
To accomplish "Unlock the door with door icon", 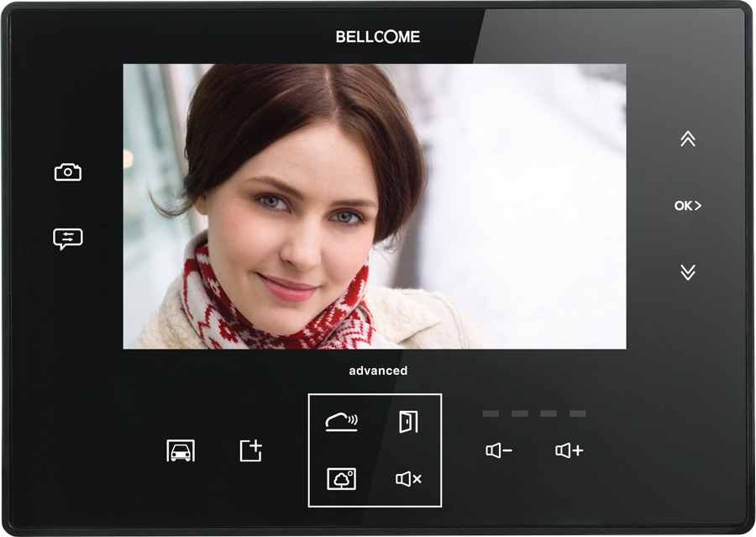I will click(408, 422).
